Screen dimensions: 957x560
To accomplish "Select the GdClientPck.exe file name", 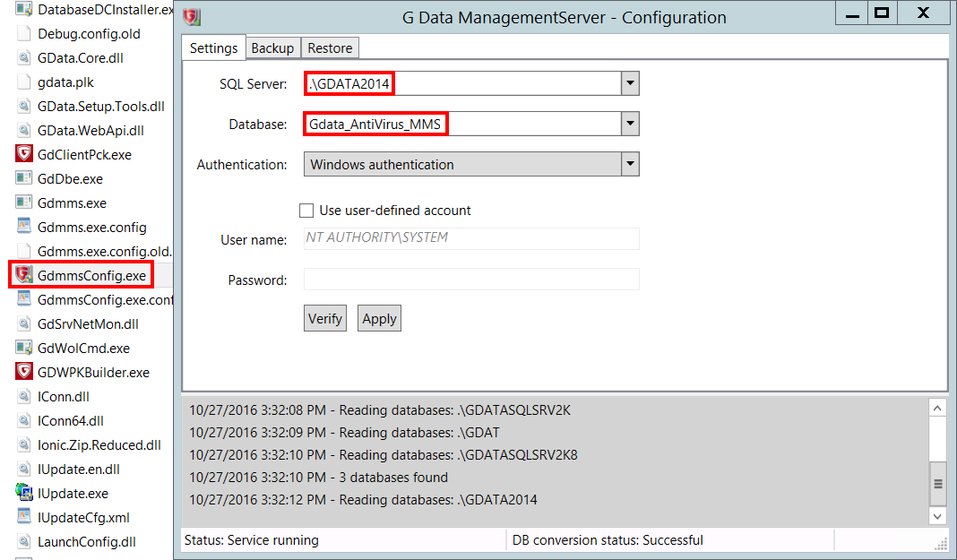I will point(84,155).
